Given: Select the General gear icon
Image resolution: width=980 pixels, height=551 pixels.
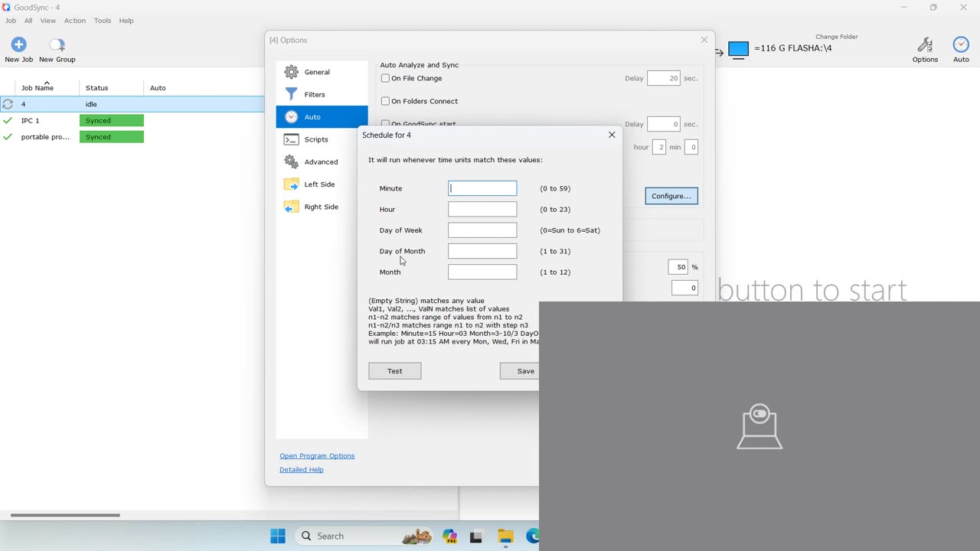Looking at the screenshot, I should point(291,72).
